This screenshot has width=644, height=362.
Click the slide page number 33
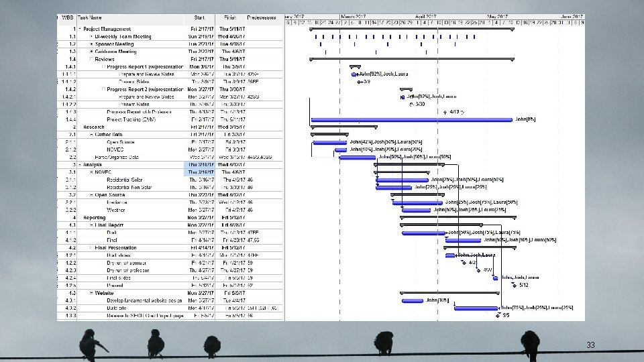click(590, 345)
